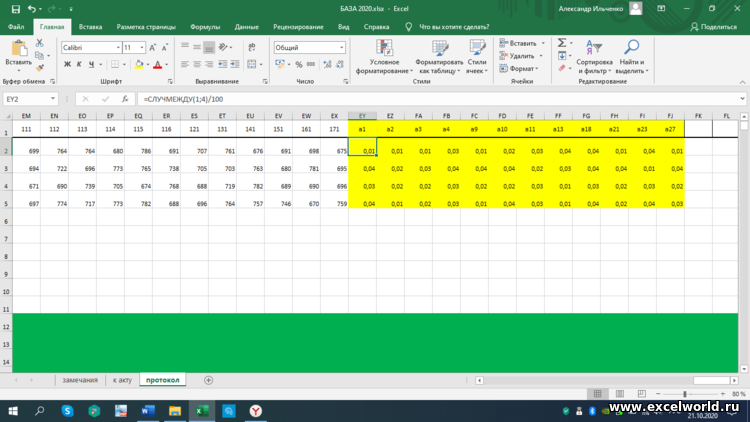Switch to Normal view in status bar
This screenshot has height=422, width=750.
point(597,394)
